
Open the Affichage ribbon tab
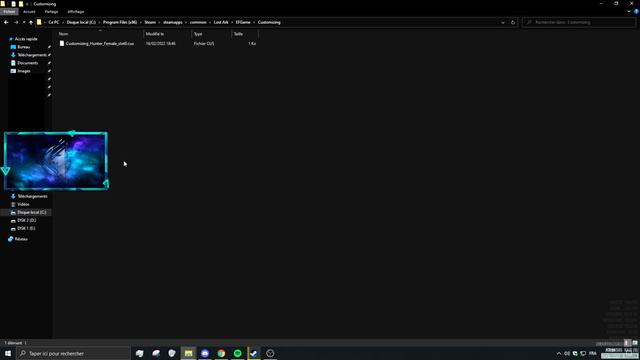coord(76,12)
